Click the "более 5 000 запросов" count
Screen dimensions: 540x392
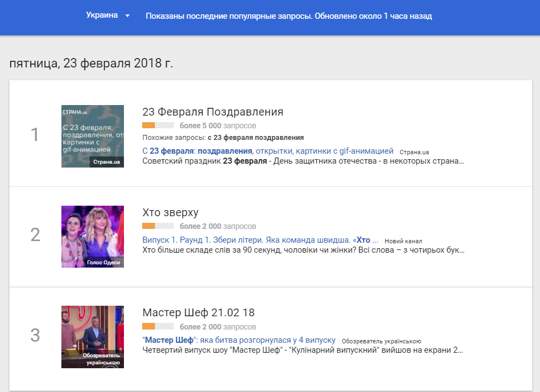(217, 126)
